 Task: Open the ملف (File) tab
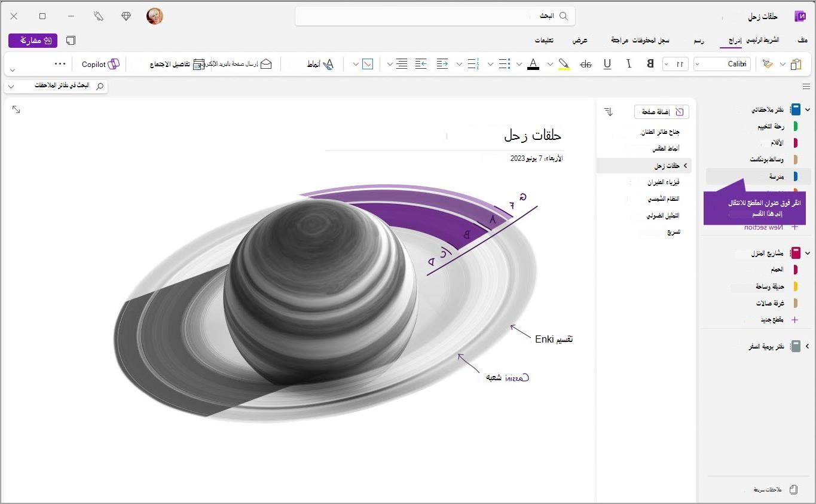pyautogui.click(x=802, y=40)
